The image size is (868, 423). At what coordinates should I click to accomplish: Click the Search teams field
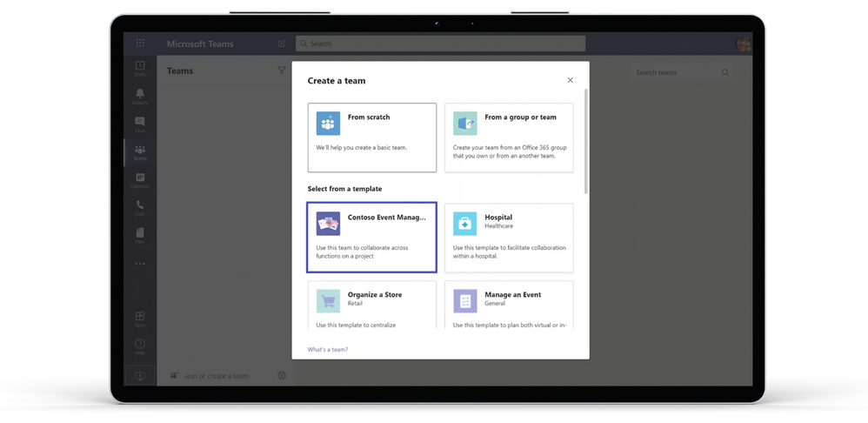tap(681, 72)
